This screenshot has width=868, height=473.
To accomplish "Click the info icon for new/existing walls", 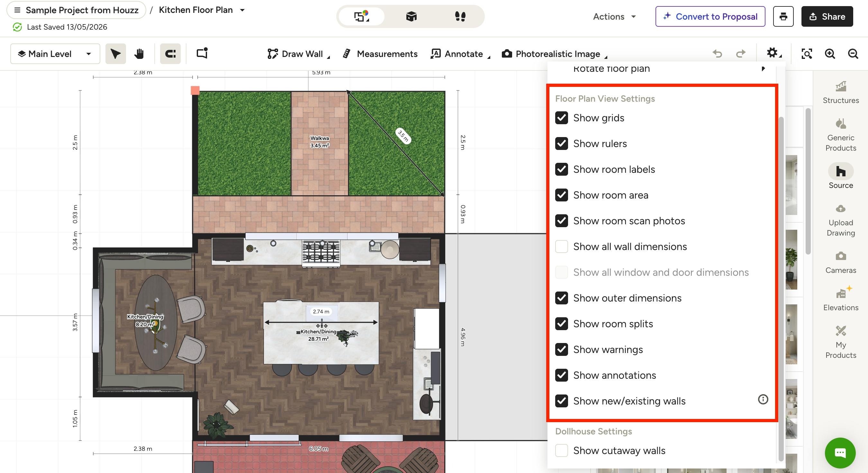I will [x=763, y=399].
